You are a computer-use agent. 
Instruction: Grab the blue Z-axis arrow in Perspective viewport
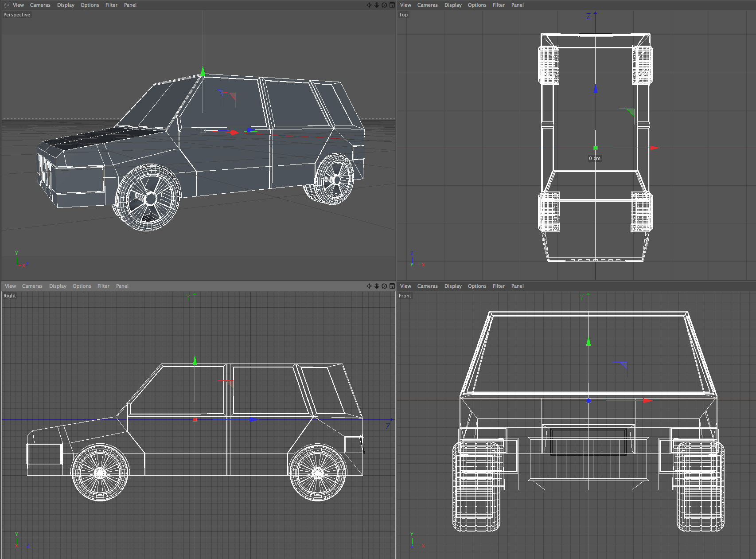click(x=251, y=130)
